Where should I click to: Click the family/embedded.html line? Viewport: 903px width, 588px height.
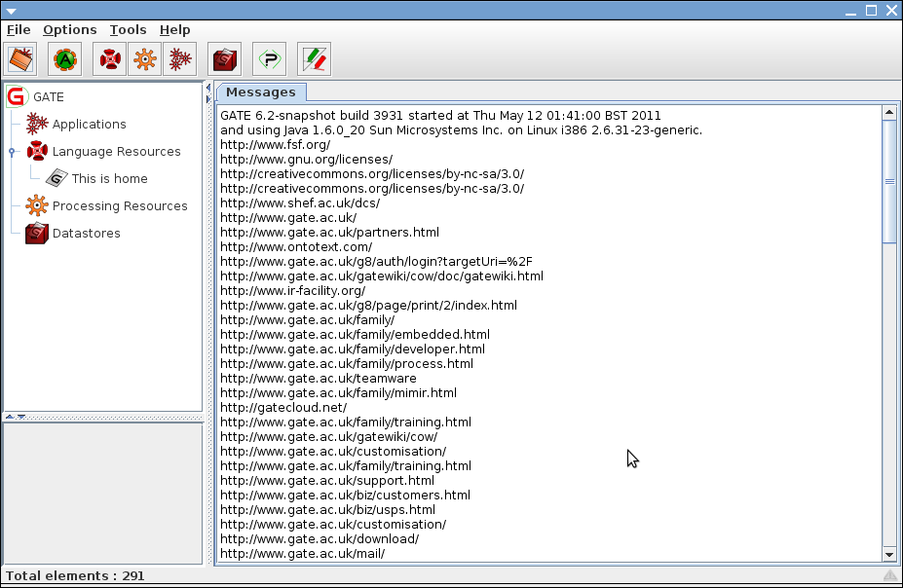[355, 335]
